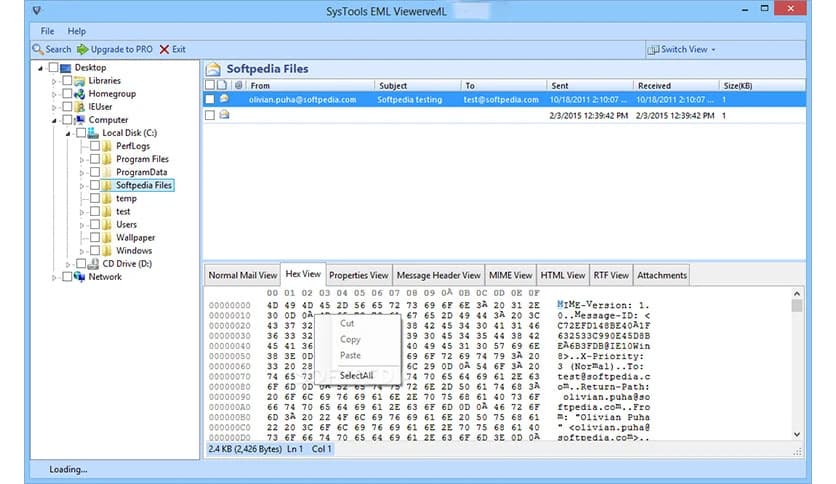Click the resize grip icon in hex status bar

798,452
